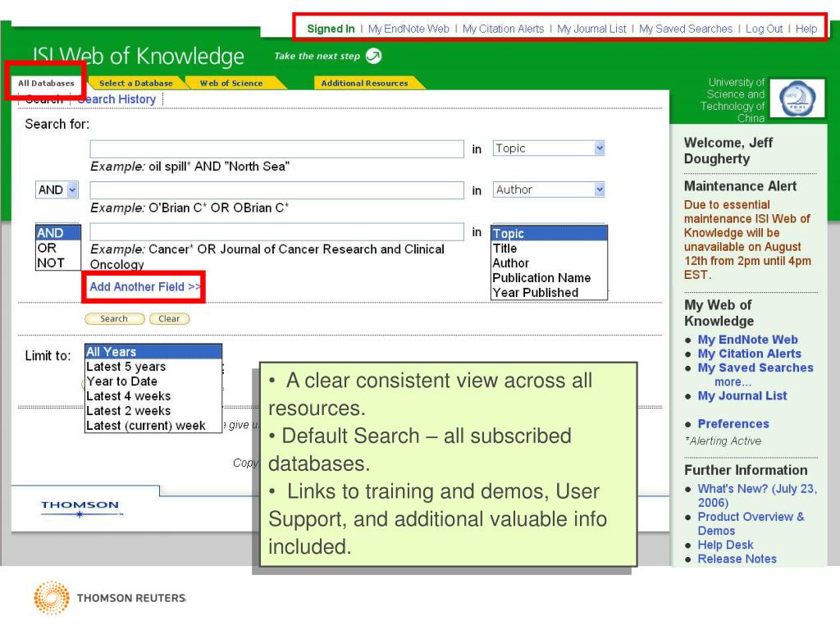
Task: Select OR in the operator list
Action: (58, 248)
